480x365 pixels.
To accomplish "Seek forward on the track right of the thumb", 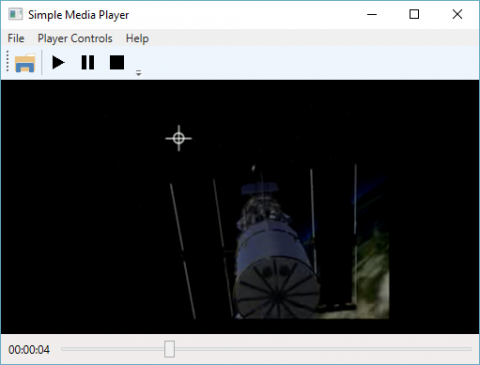I will click(x=323, y=349).
